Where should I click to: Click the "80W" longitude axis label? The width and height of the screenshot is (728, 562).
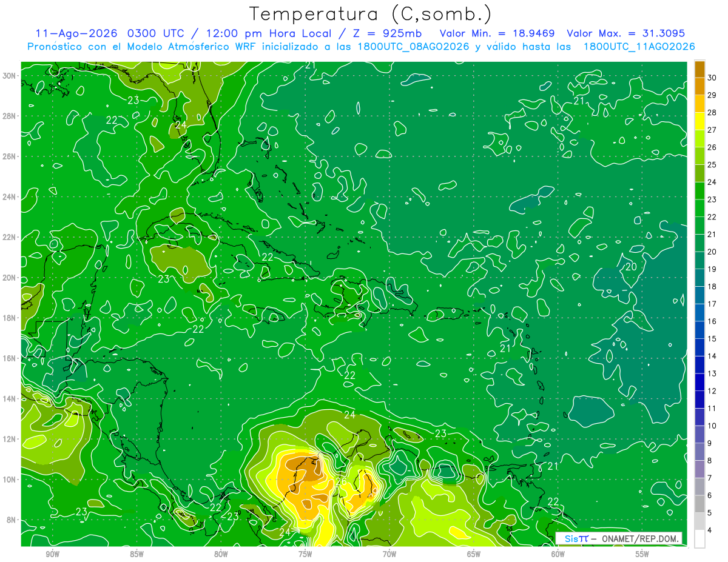(221, 554)
